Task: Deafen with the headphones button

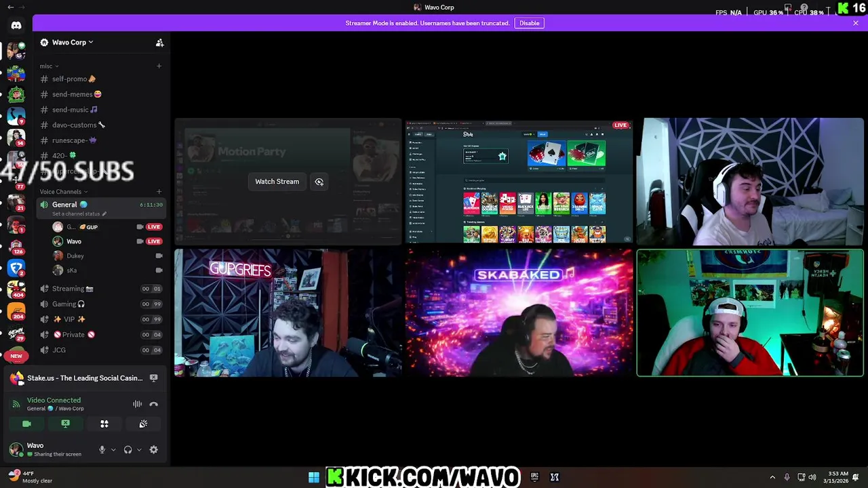Action: tap(127, 449)
